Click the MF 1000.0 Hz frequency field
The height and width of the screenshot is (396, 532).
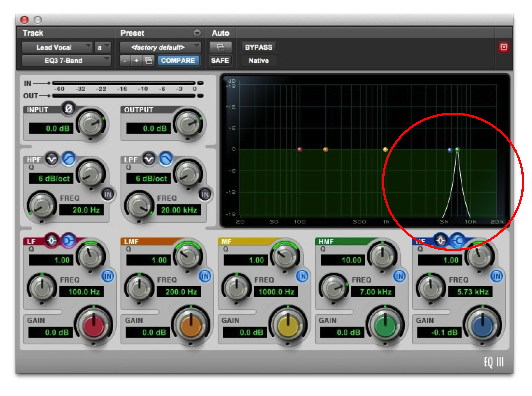276,292
